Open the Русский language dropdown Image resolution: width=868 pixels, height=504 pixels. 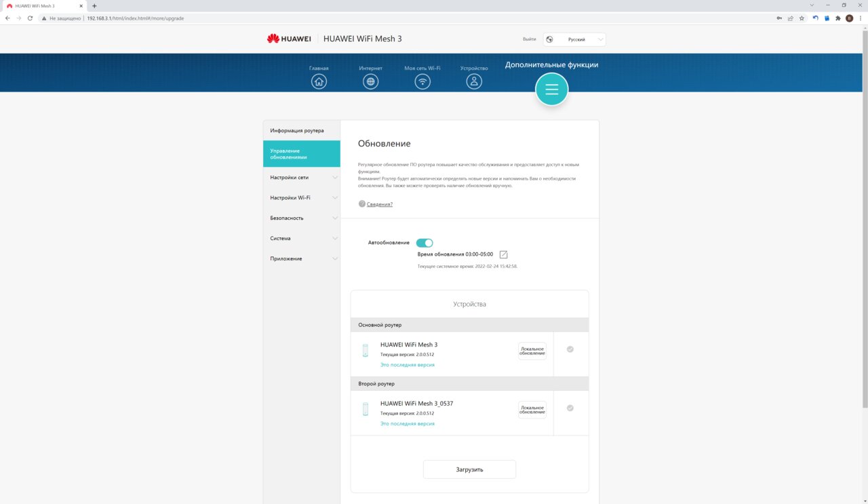(x=574, y=39)
